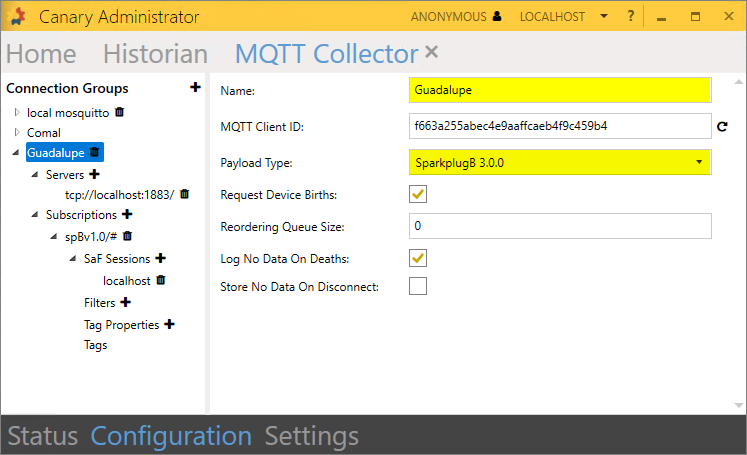Switch to the Historian tab
Image resolution: width=747 pixels, height=455 pixels.
[155, 54]
